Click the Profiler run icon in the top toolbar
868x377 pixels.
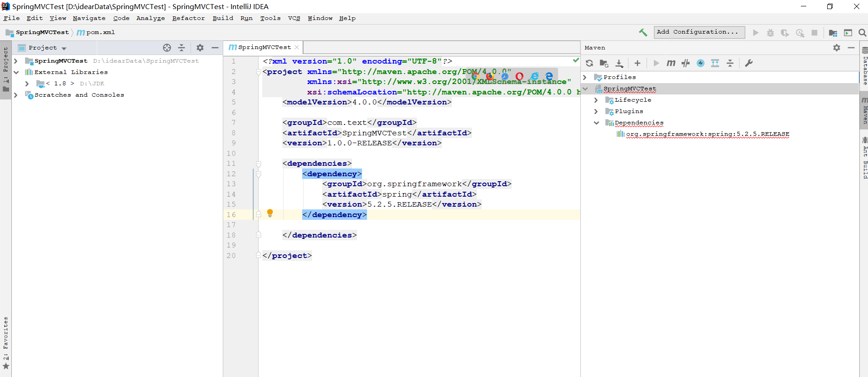pyautogui.click(x=800, y=33)
